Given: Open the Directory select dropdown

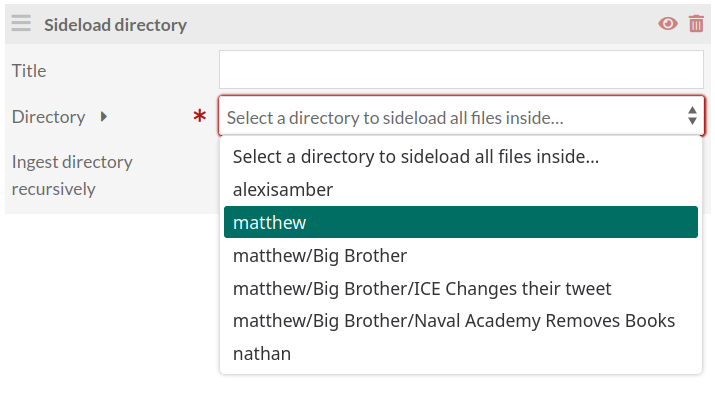Looking at the screenshot, I should [461, 116].
